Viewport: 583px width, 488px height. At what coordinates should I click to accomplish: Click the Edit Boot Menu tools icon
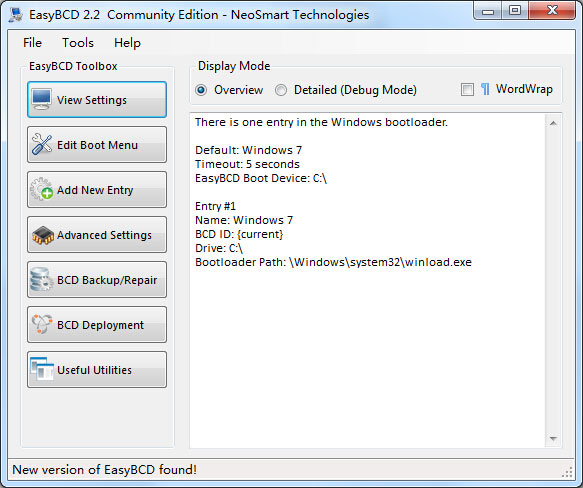42,144
